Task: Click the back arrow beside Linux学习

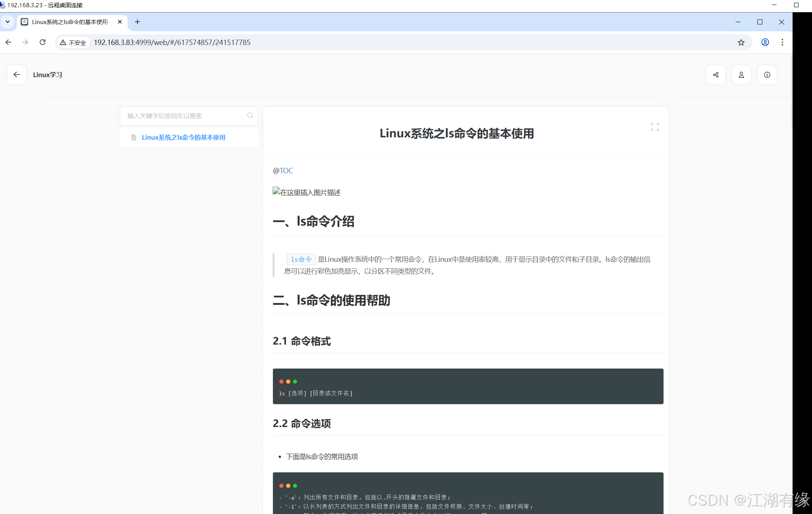Action: pos(16,75)
